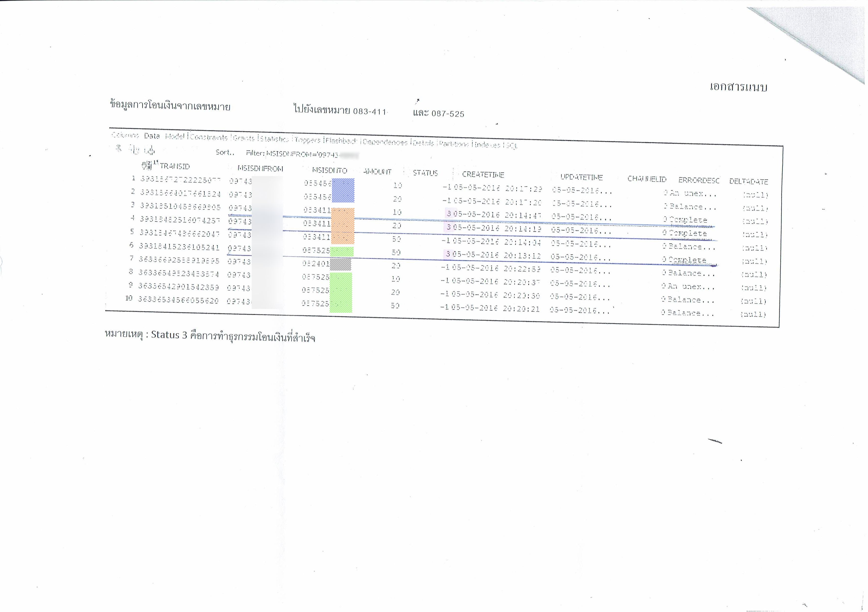
Task: Click the AMOUNT column header
Action: point(377,171)
